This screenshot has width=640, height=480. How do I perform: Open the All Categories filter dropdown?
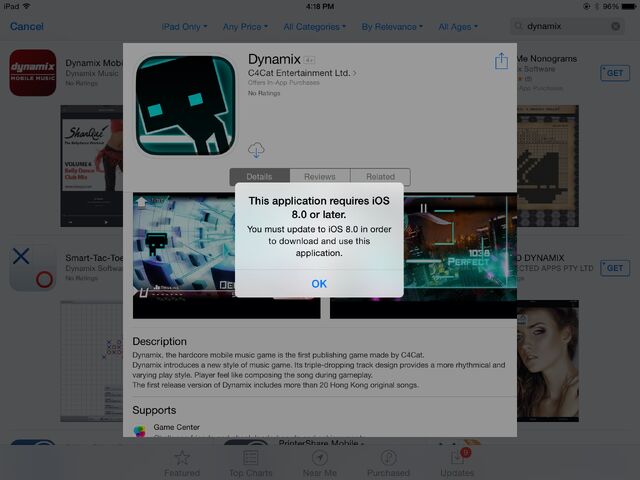[315, 27]
